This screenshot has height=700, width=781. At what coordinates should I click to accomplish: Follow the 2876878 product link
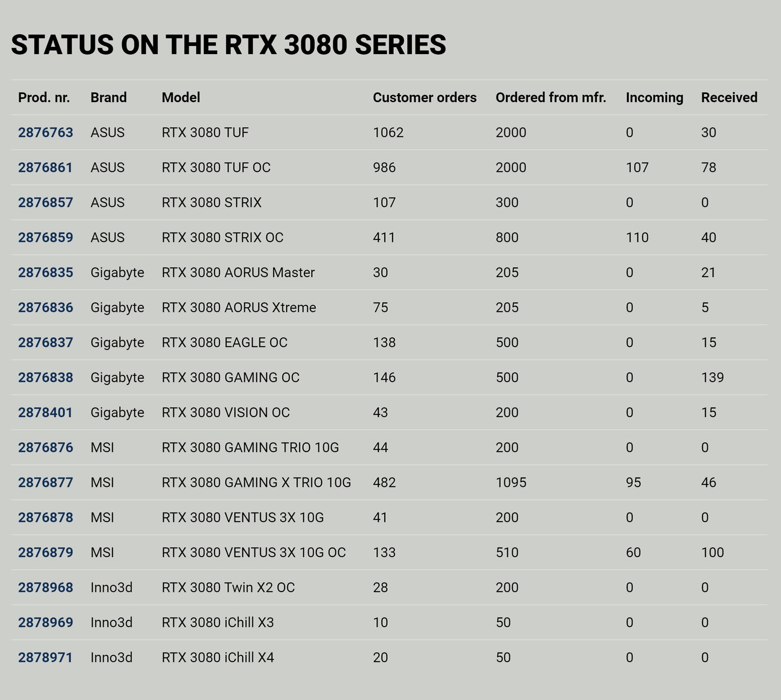tap(45, 518)
